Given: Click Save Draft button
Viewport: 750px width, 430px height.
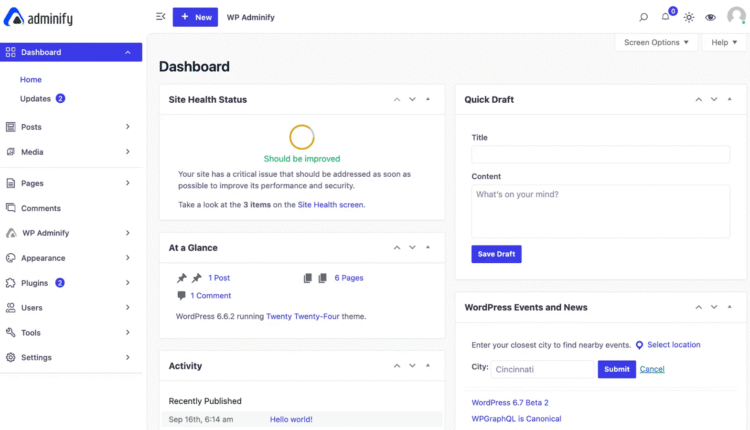Looking at the screenshot, I should [x=496, y=254].
